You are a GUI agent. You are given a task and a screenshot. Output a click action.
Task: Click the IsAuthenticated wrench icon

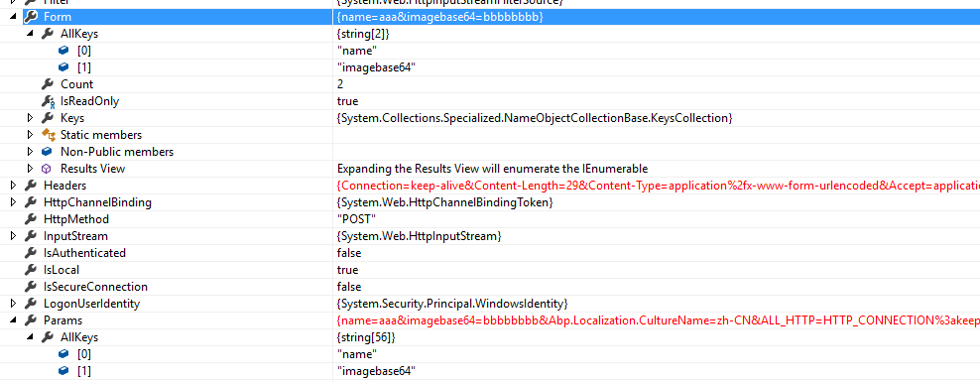[31, 253]
